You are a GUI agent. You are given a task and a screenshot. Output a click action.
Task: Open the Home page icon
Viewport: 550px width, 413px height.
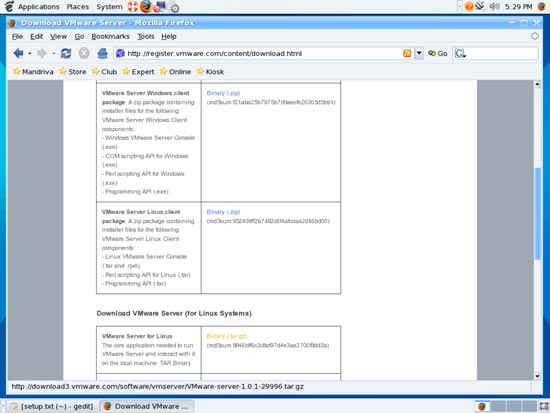pyautogui.click(x=102, y=53)
